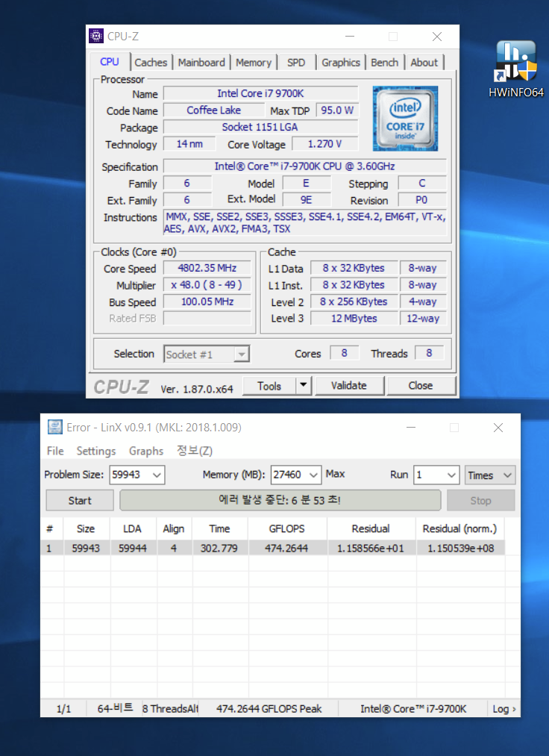Click the GFLOPS column header

tap(286, 528)
